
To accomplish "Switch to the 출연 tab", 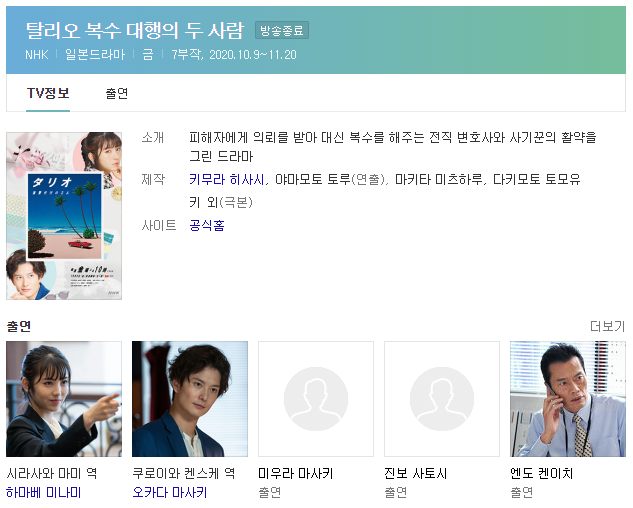I will [117, 93].
